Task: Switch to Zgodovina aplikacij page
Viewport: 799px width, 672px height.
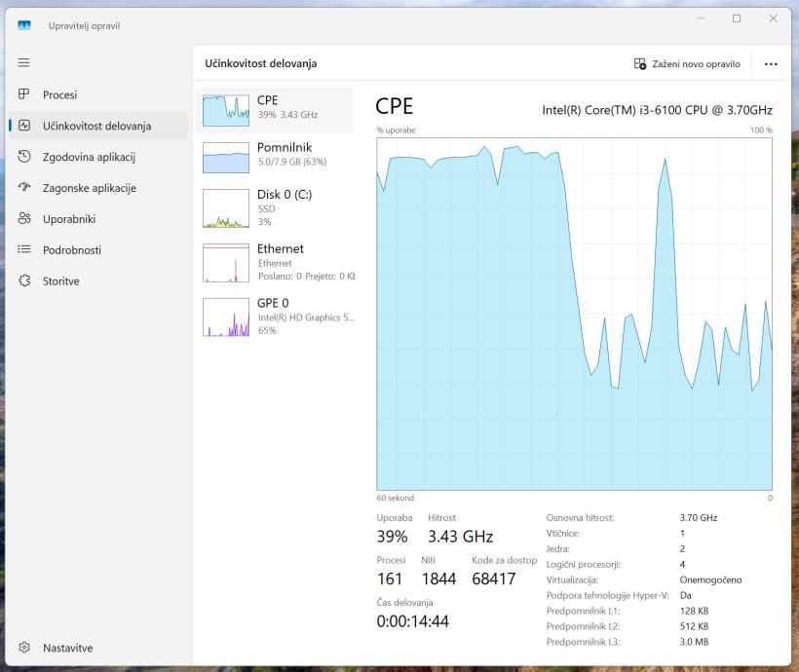Action: [x=98, y=157]
